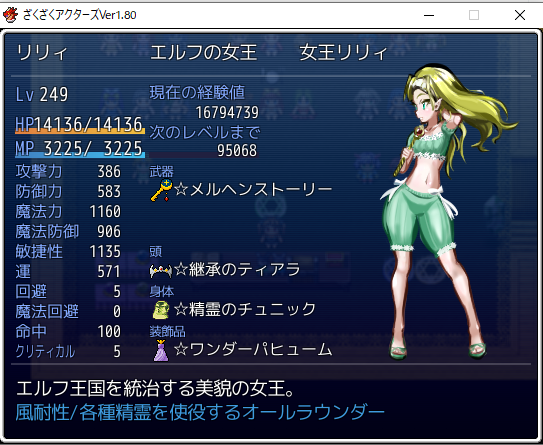This screenshot has height=445, width=543.
Task: Click the 運 stat value 571
Action: tap(109, 272)
